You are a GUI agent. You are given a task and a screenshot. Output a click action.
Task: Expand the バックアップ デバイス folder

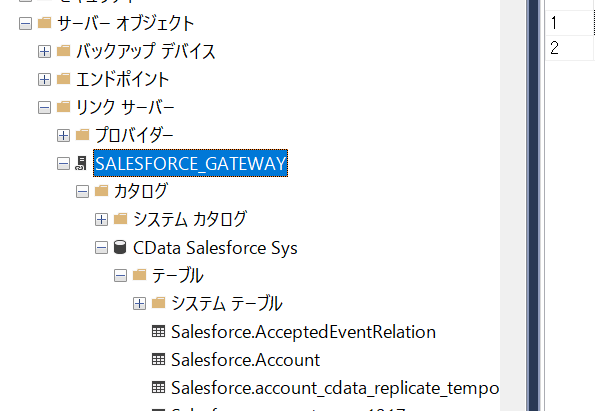coord(44,51)
